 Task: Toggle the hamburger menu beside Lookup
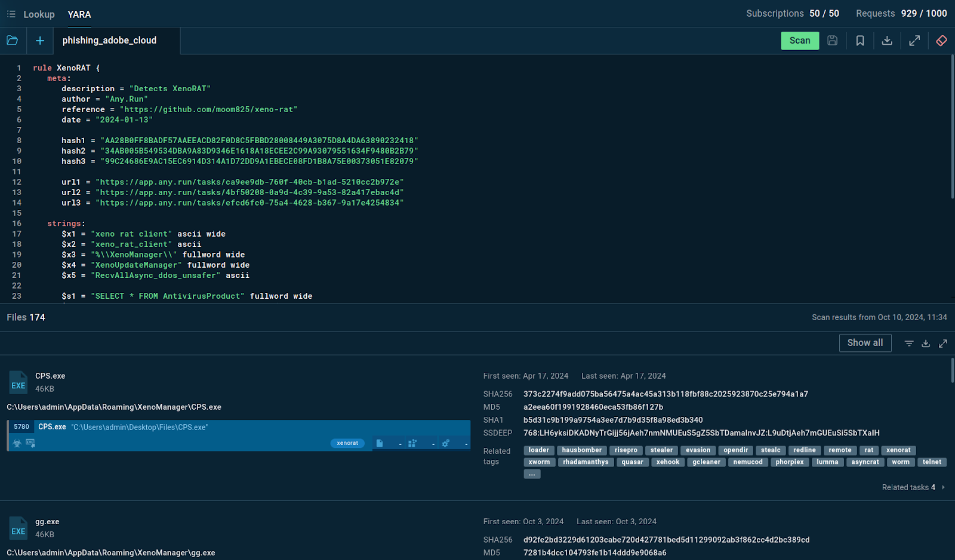point(11,14)
